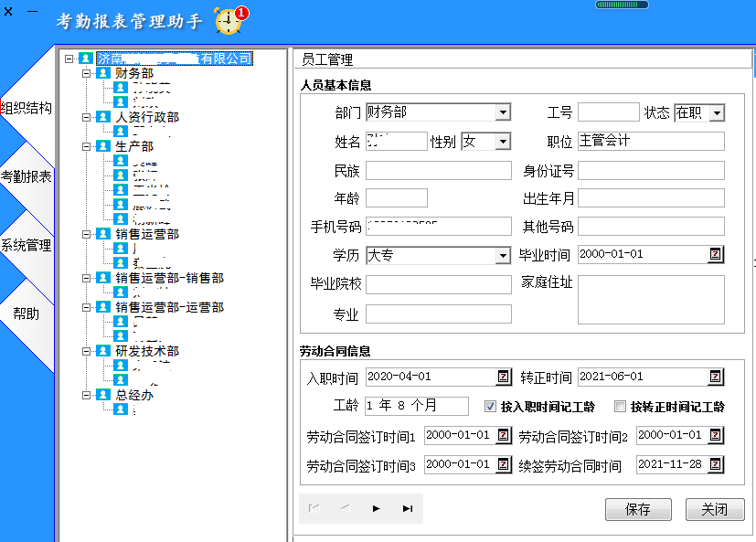Click the 关闭 button
The image size is (756, 542).
pos(715,509)
